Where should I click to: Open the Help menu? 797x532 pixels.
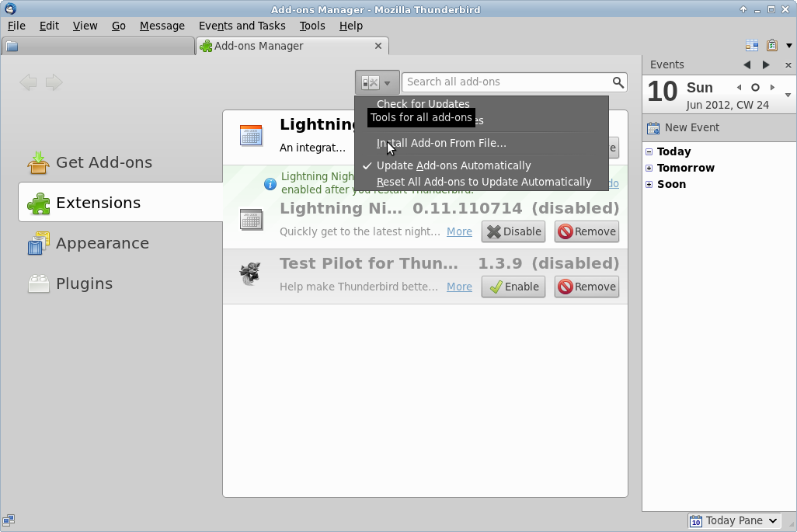tap(350, 26)
